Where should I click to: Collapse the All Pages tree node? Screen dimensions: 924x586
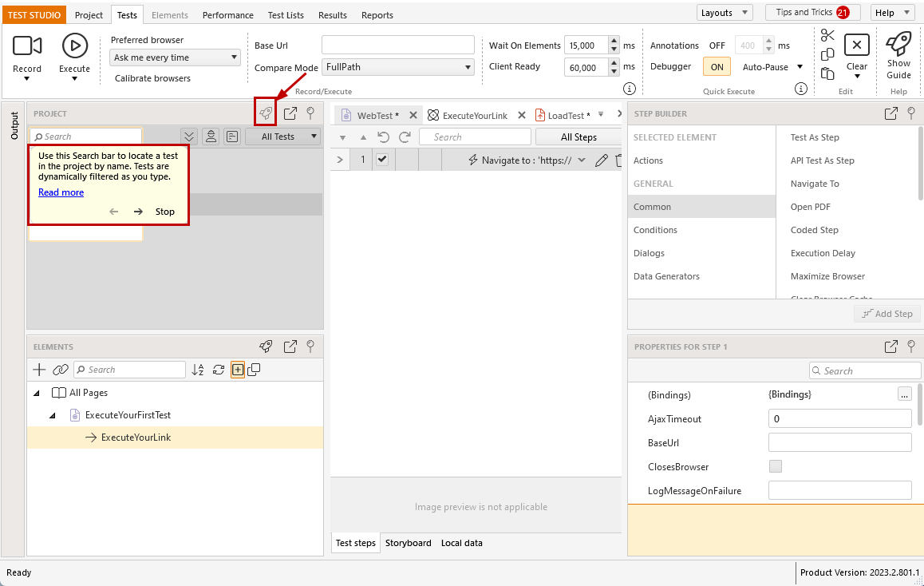[x=38, y=394]
